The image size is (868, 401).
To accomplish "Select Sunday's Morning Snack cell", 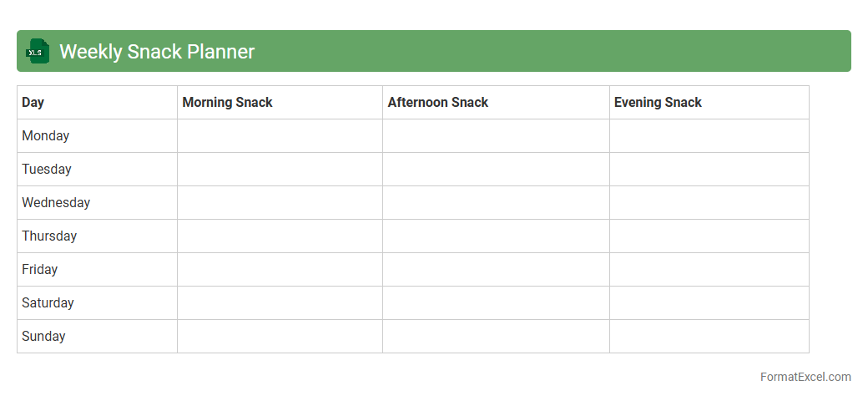I will pyautogui.click(x=280, y=337).
